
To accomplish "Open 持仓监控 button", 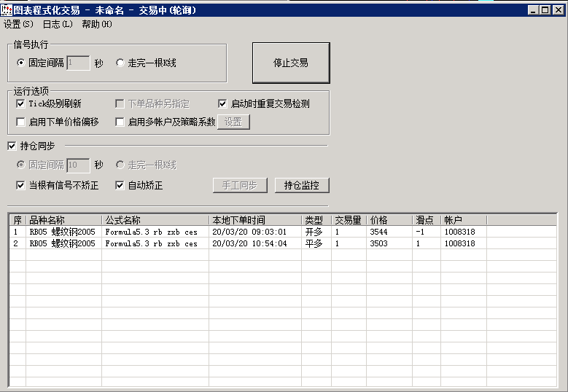I will (x=302, y=185).
